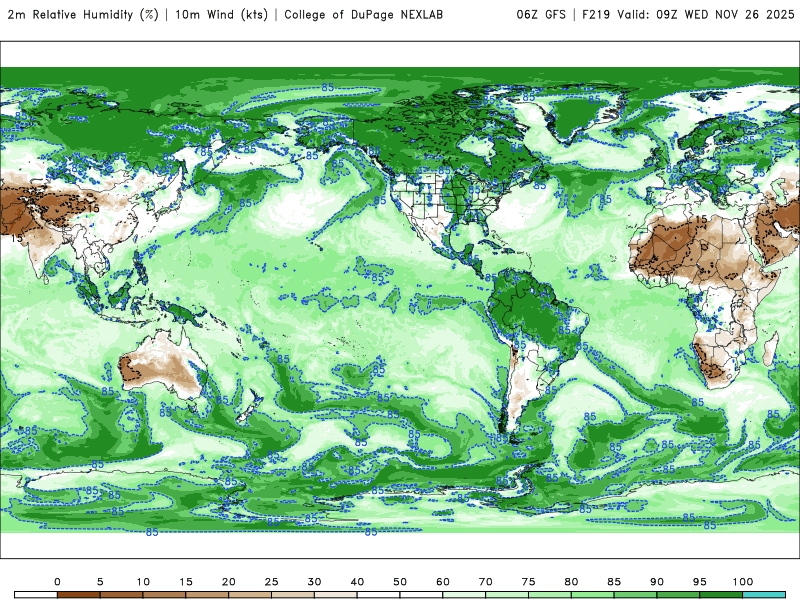Click the legend label '60'
This screenshot has height=600, width=800.
coord(443,582)
